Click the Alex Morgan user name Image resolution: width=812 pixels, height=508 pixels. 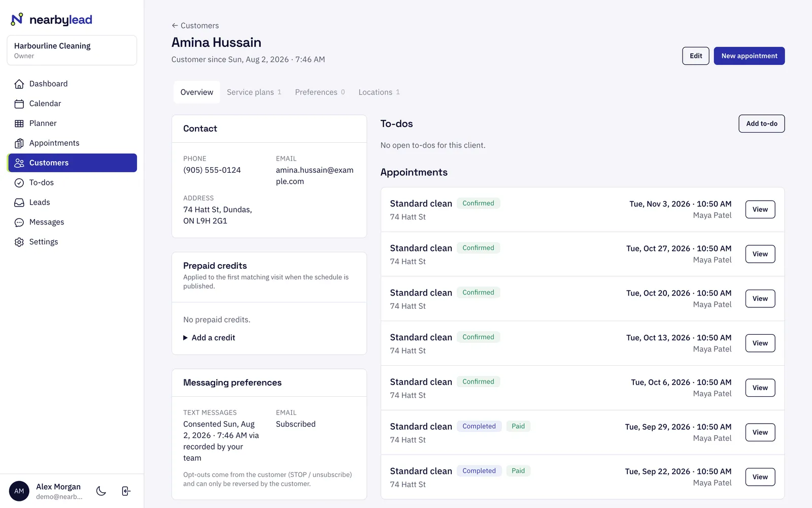pos(58,487)
